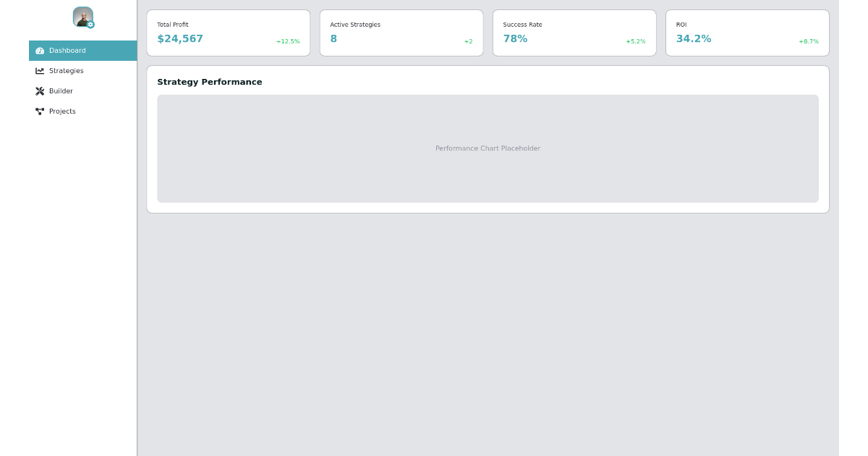The width and height of the screenshot is (868, 456).
Task: Open the ROI stat card
Action: coord(747,33)
